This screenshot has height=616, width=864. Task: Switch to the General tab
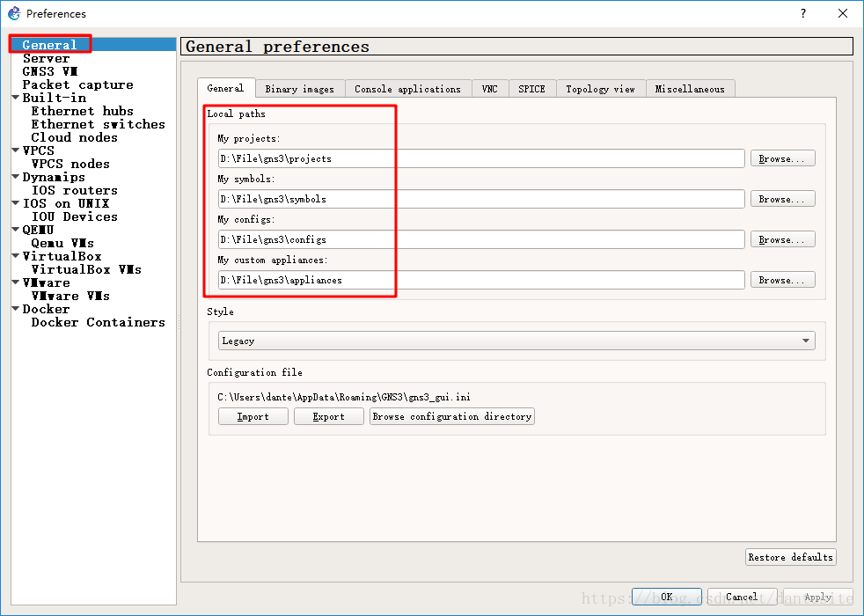226,88
